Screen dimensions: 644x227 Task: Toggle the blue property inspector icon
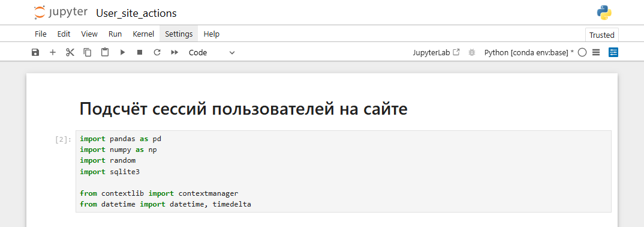613,53
